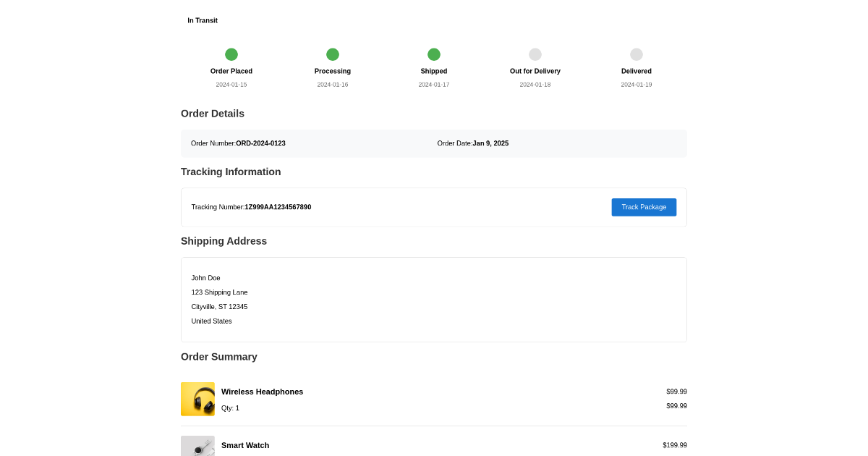Expand the Tracking Information section
This screenshot has width=868, height=456.
pos(231,172)
